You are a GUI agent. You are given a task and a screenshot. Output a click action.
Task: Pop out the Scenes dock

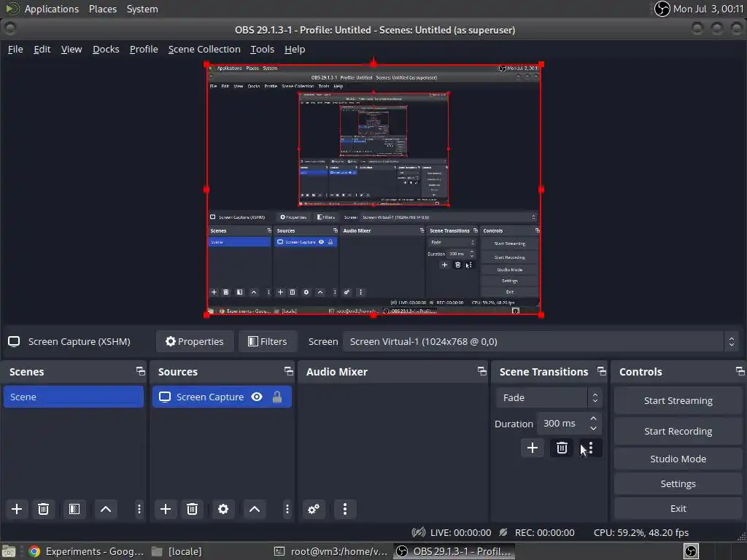pyautogui.click(x=141, y=371)
